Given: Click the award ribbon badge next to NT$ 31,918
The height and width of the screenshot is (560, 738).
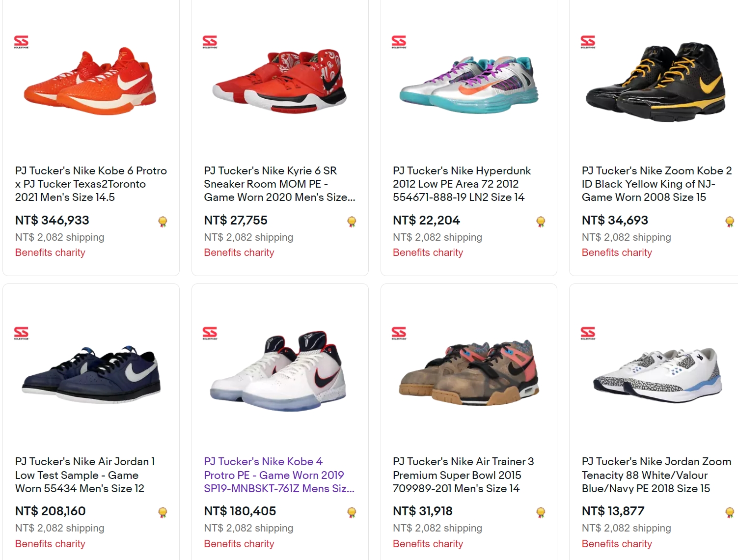Looking at the screenshot, I should (x=540, y=512).
